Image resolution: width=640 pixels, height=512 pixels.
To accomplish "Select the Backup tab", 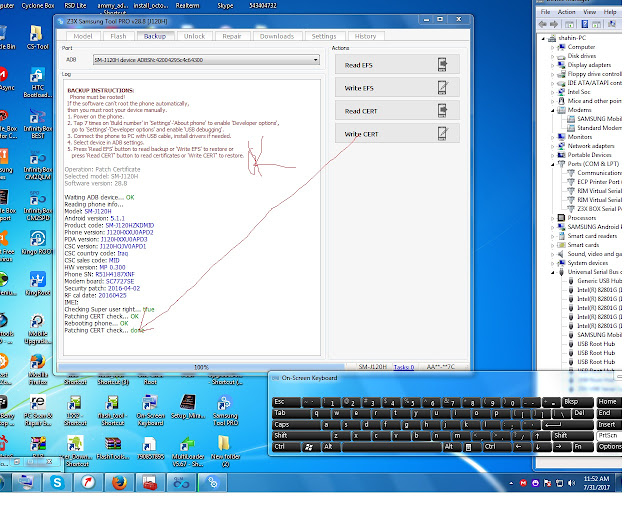I will tap(155, 36).
